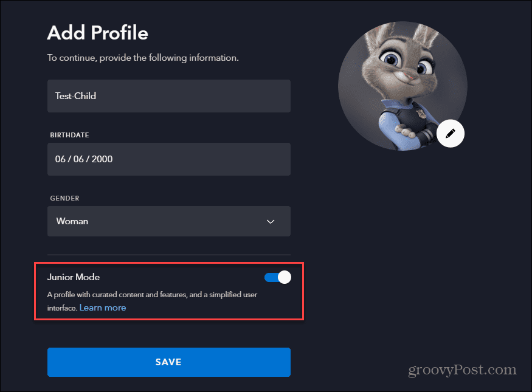Click the pencil edit icon on the avatar
Viewport: 532px width, 392px height.
[x=451, y=133]
